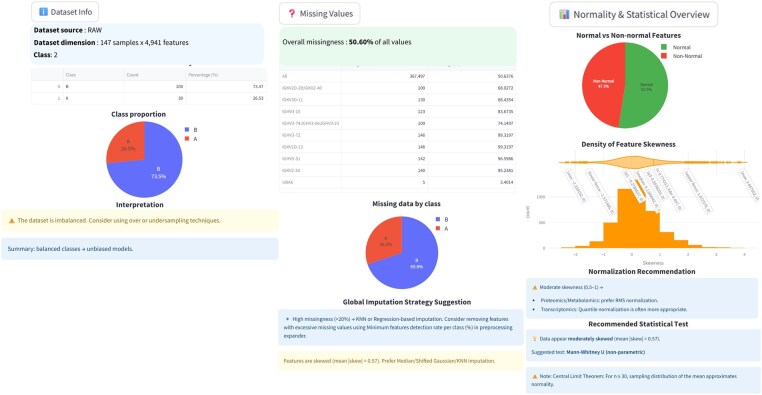This screenshot has width=762, height=395.
Task: Toggle the B legend swatch in Missing data by class
Action: tap(438, 220)
